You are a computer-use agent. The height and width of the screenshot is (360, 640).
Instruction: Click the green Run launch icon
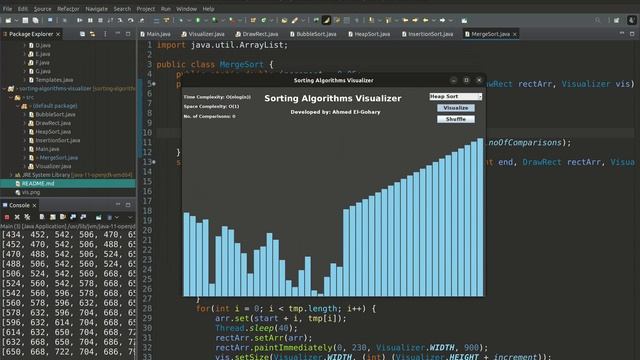(197, 20)
